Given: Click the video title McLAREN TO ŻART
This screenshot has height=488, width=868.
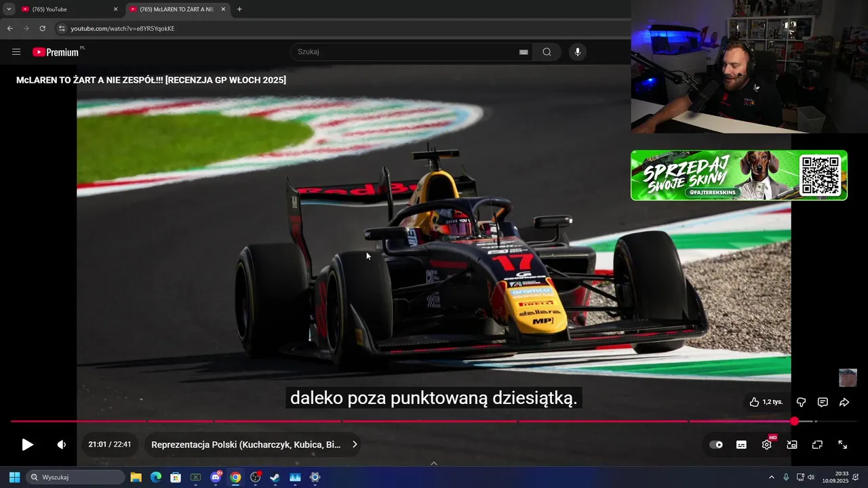Looking at the screenshot, I should tap(151, 80).
